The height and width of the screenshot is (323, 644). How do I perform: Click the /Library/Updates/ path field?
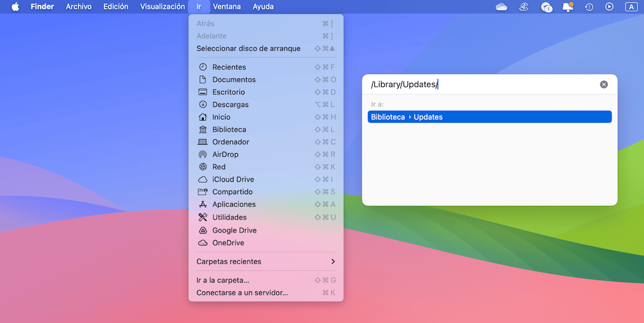pos(482,85)
